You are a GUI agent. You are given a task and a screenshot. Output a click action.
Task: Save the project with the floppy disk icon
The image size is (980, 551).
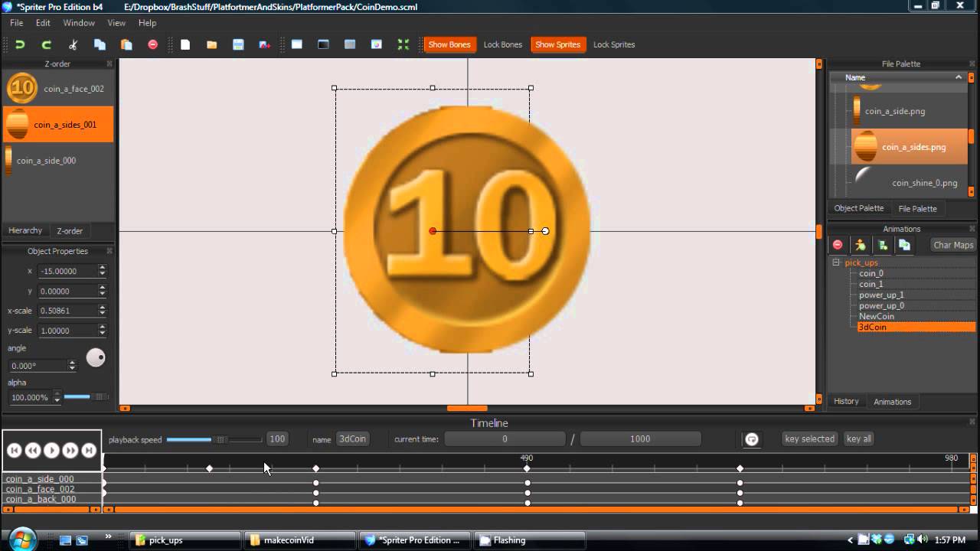pyautogui.click(x=238, y=44)
